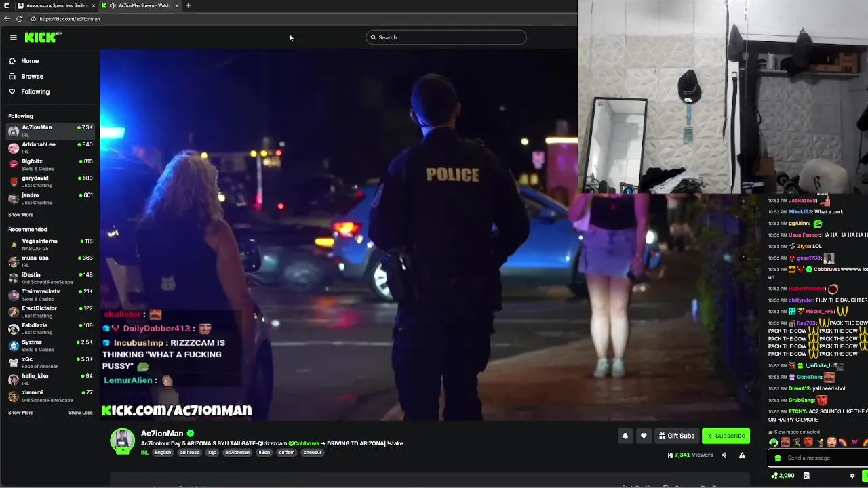Click the share stream icon
Viewport: 868px width, 488px height.
coord(724,455)
